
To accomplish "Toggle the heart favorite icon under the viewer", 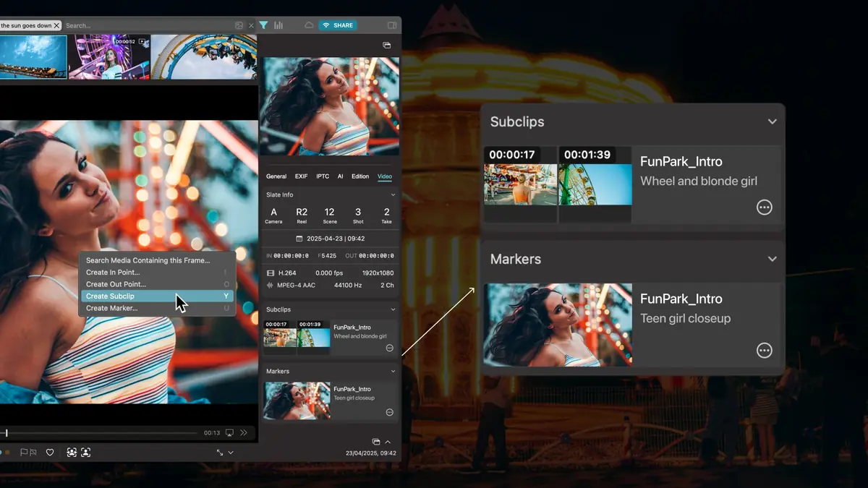I will [x=50, y=452].
